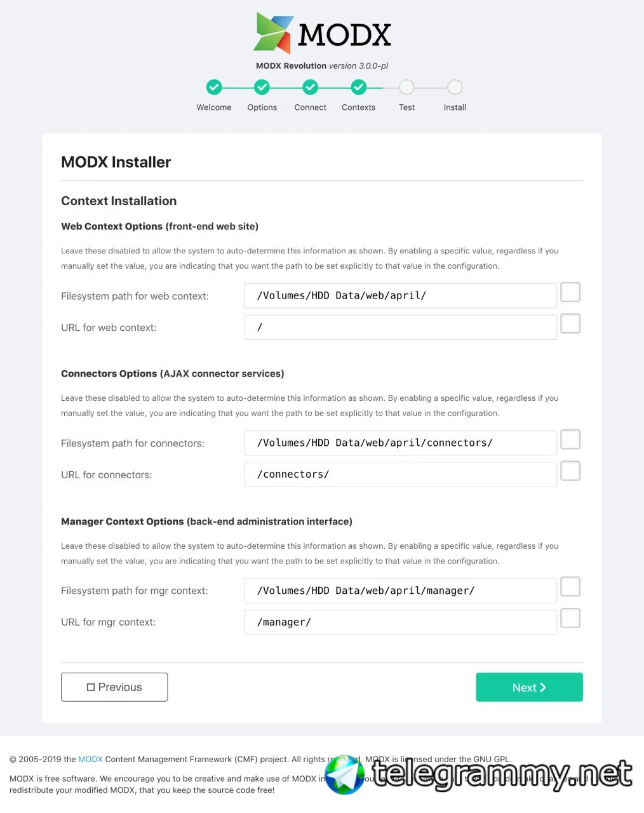Click the Telegram paper plane logo
The image size is (644, 813).
point(345,775)
